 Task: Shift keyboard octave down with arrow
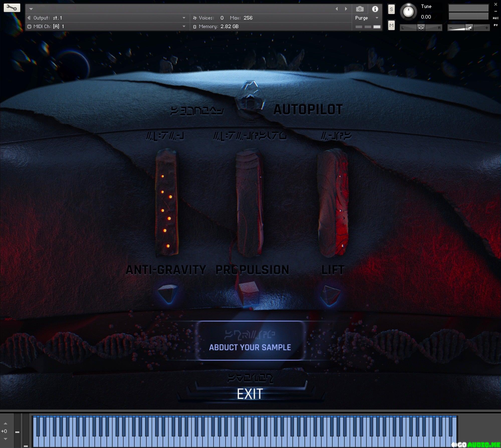click(6, 439)
